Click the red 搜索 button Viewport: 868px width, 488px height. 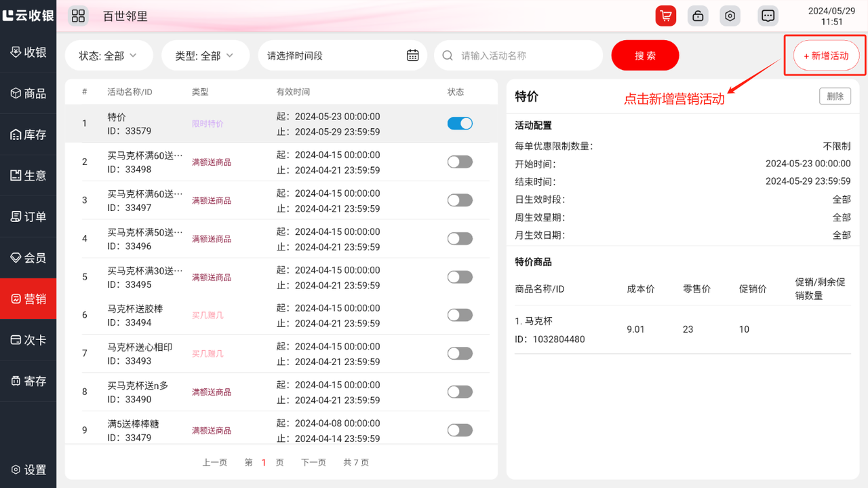pos(645,56)
